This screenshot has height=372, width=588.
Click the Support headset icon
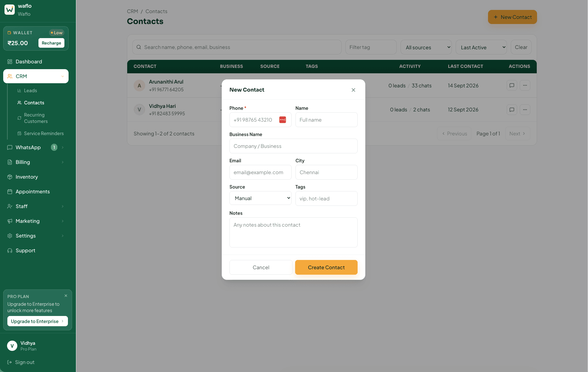[10, 250]
